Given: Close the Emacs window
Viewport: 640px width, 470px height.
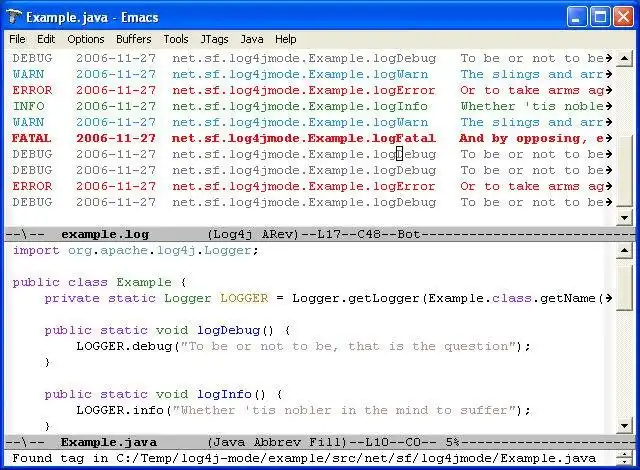Looking at the screenshot, I should click(623, 17).
